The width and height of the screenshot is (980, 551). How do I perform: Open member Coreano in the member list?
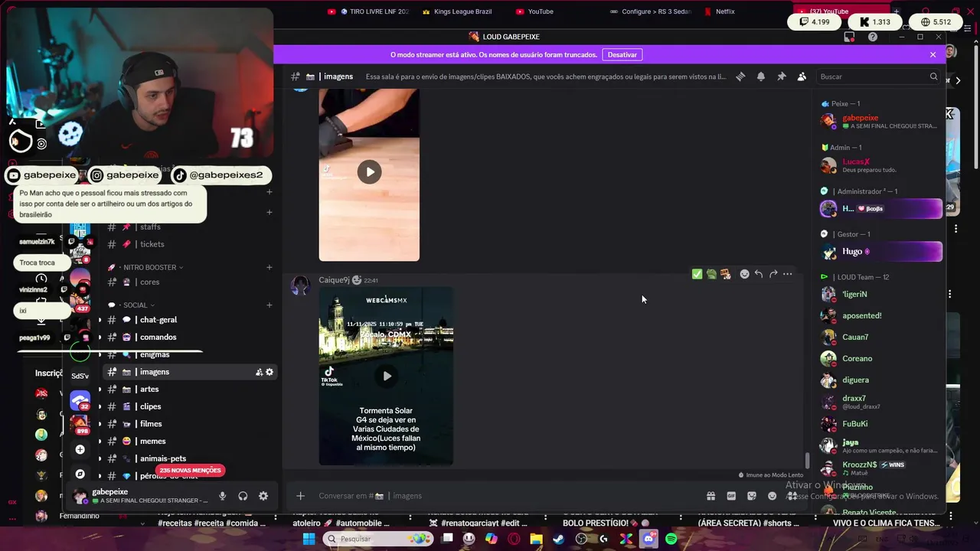point(879,358)
